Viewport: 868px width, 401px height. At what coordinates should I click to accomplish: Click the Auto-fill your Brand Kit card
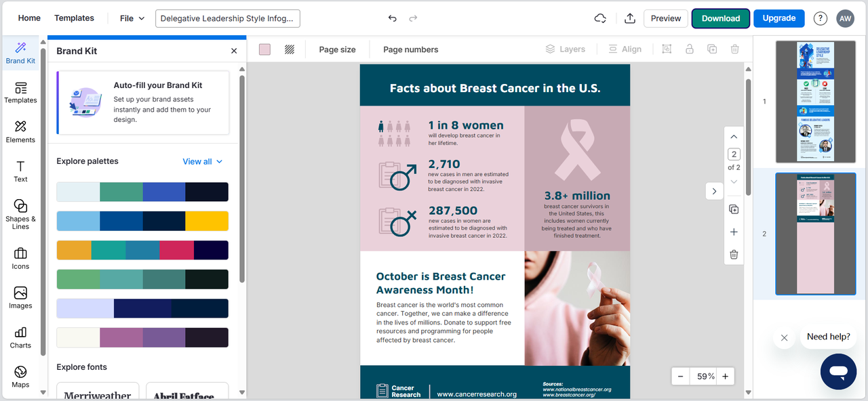pyautogui.click(x=143, y=103)
